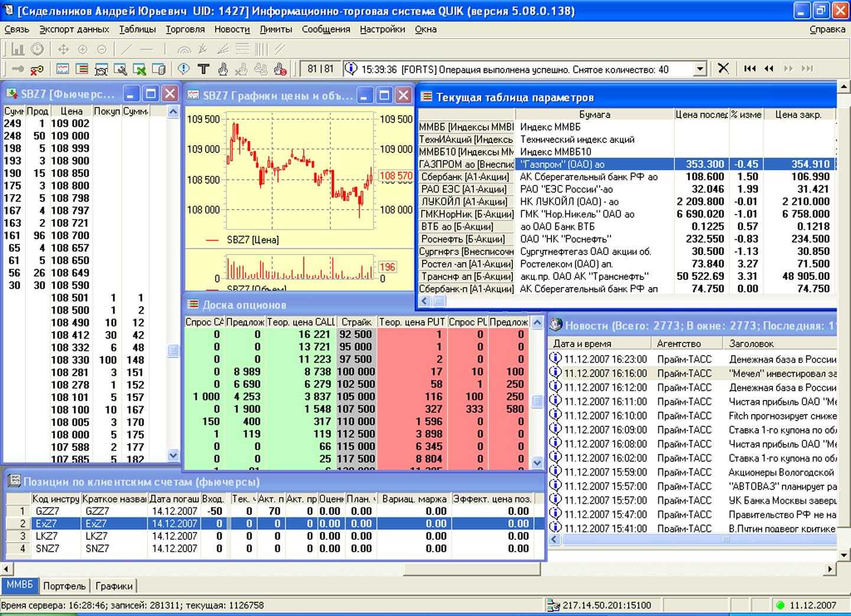Click the options board vertical scrollbar thumb
This screenshot has height=616, width=851.
click(x=537, y=401)
